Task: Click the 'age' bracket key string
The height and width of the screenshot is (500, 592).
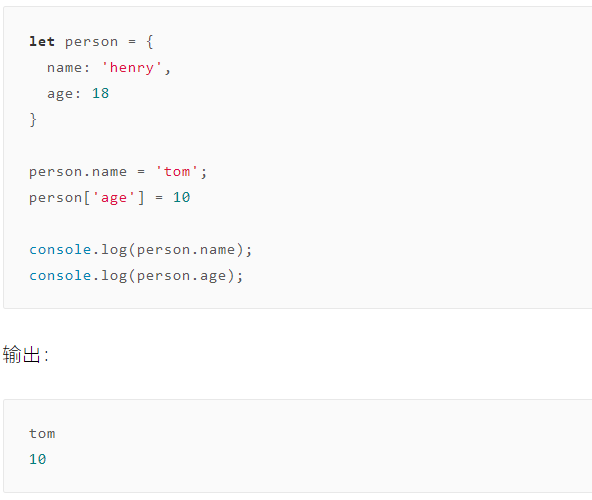Action: pyautogui.click(x=114, y=198)
